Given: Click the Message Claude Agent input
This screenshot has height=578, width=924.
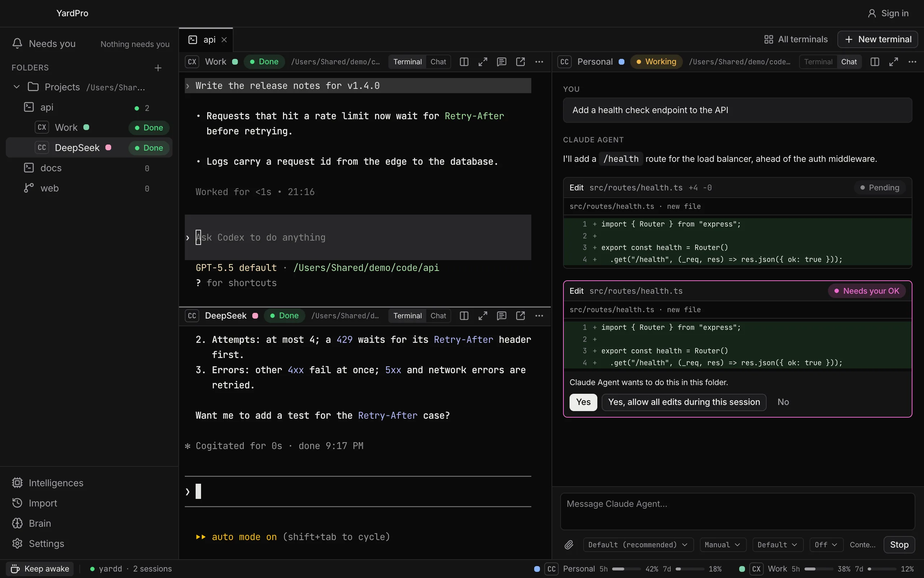Looking at the screenshot, I should click(x=737, y=512).
